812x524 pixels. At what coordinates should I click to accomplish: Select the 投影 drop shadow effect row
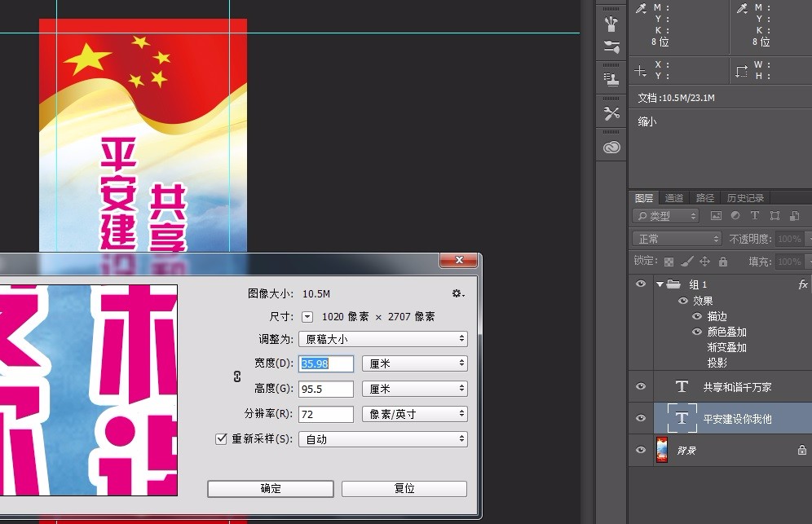coord(717,363)
